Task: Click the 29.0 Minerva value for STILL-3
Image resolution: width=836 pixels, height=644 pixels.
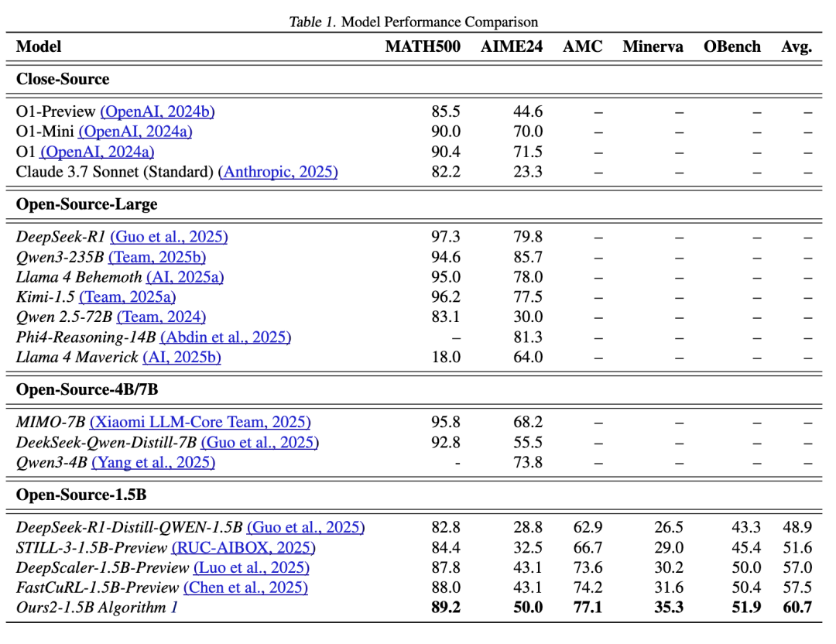Action: [669, 547]
